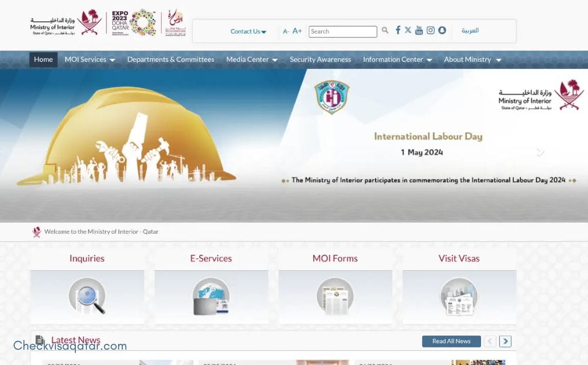588x365 pixels.
Task: Select the Security Awareness menu item
Action: pyautogui.click(x=320, y=59)
